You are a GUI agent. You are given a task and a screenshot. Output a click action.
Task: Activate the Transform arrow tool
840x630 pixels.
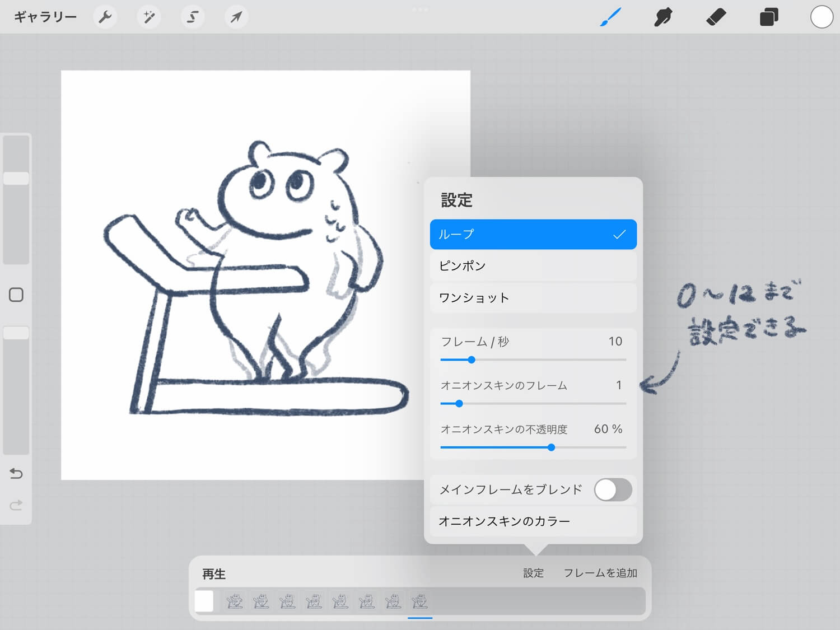point(236,17)
